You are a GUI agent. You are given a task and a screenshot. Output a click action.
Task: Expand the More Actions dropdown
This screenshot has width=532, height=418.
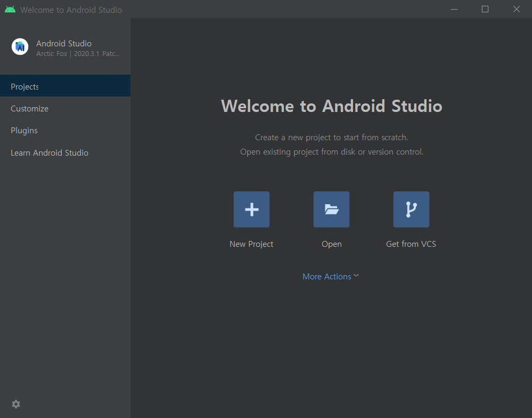pyautogui.click(x=331, y=276)
